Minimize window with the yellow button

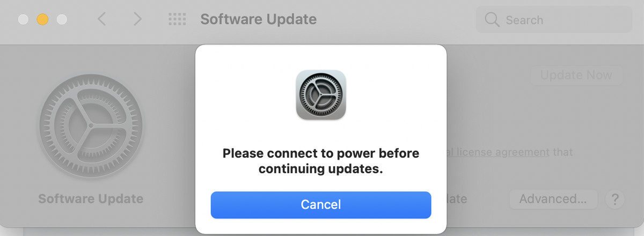pos(42,19)
